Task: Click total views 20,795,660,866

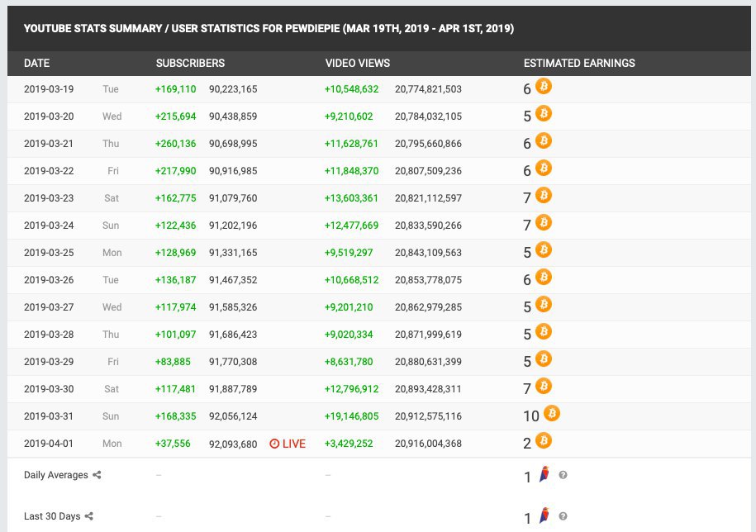Action: point(428,144)
